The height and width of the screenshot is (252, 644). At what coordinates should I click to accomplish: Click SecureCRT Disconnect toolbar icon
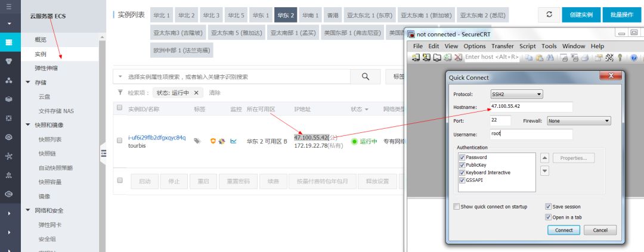tap(459, 57)
